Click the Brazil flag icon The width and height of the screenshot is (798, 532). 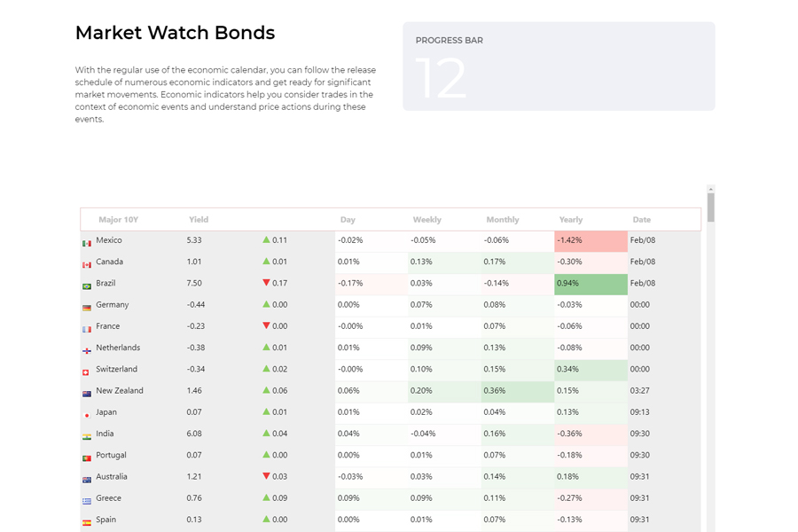coord(87,286)
